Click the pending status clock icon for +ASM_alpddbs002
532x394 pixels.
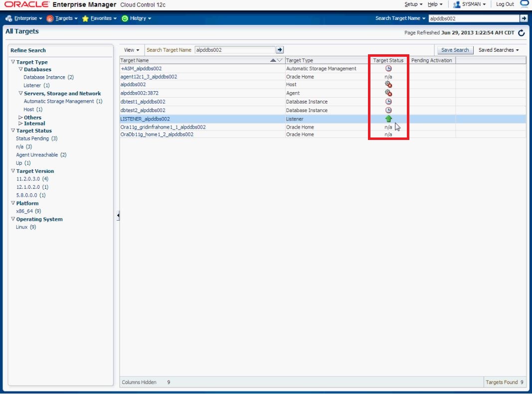(x=389, y=68)
